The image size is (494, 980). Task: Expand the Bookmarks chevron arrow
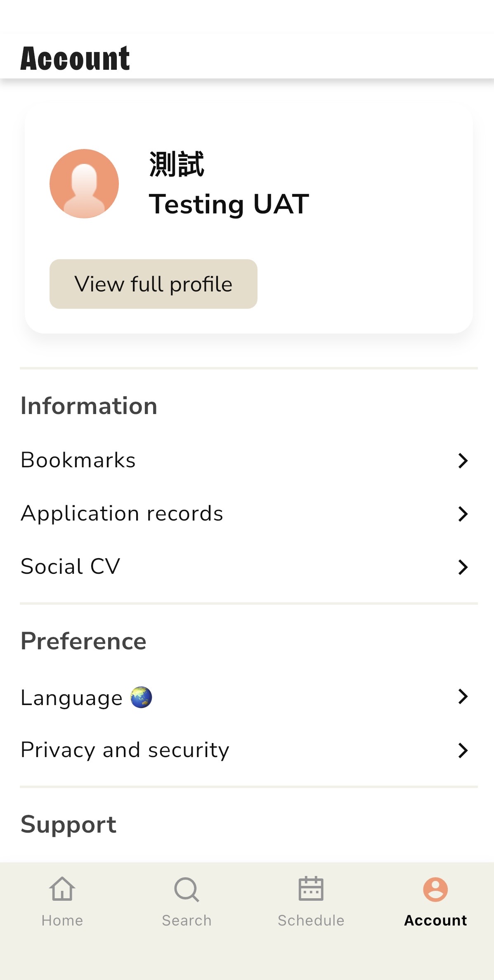click(463, 460)
